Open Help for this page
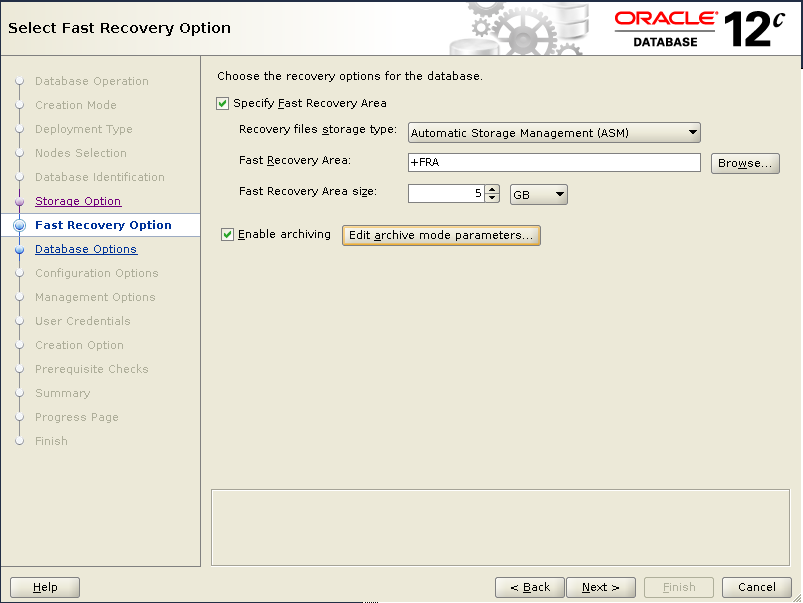The width and height of the screenshot is (803, 603). tap(45, 587)
